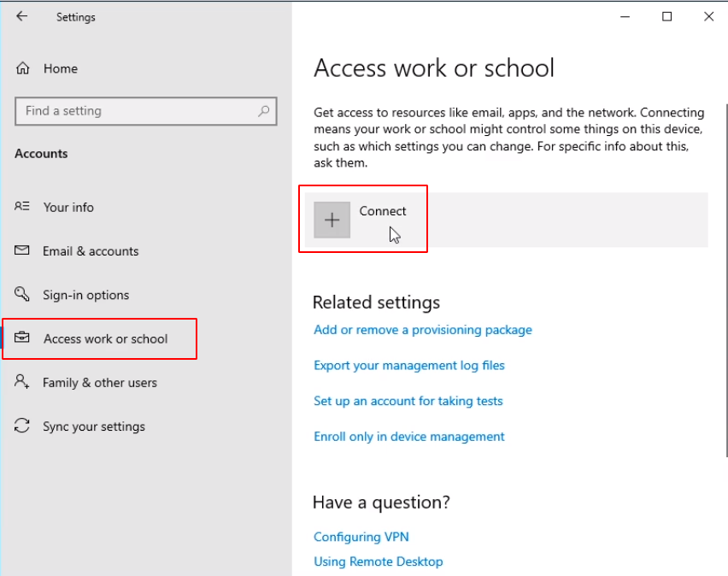Open the Configuring VPN help link
728x576 pixels.
[361, 537]
